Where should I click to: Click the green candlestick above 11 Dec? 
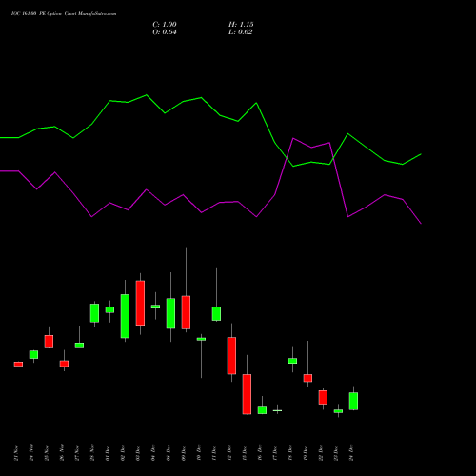[216, 314]
